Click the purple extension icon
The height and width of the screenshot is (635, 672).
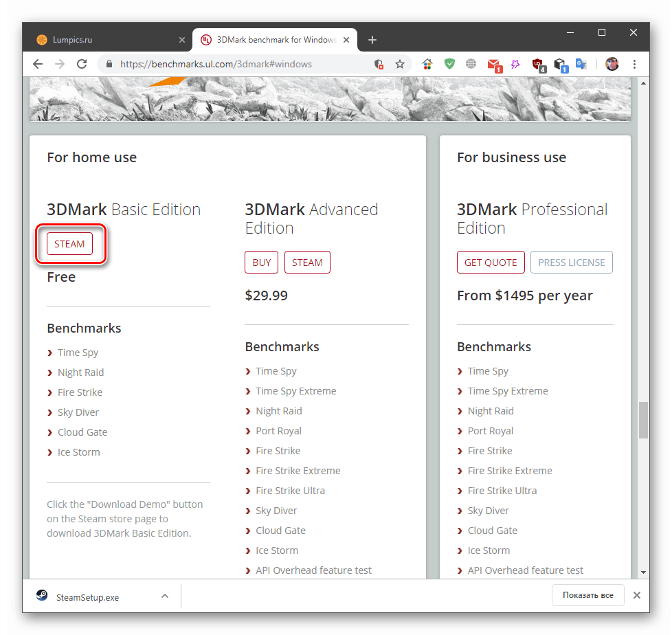[x=515, y=65]
